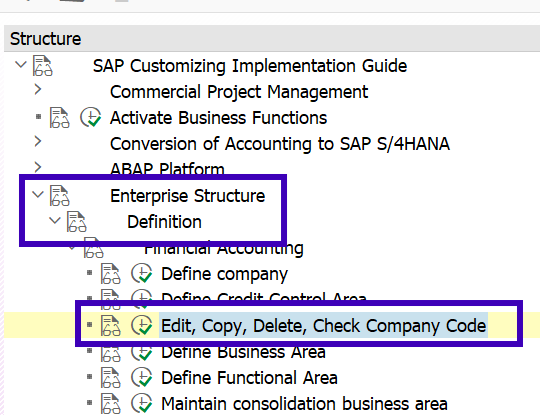Expand Conversion of Accounting to SAP S/4HANA
This screenshot has height=415, width=540.
pyautogui.click(x=38, y=142)
